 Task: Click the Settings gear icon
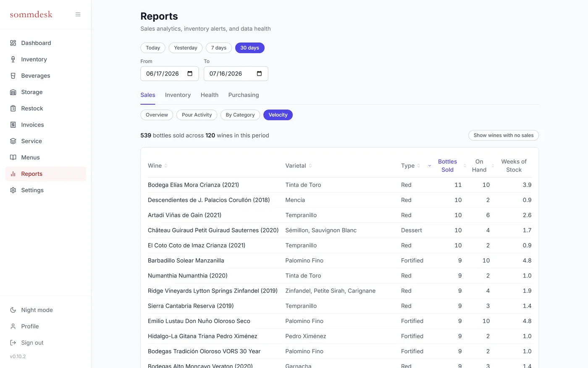click(13, 190)
